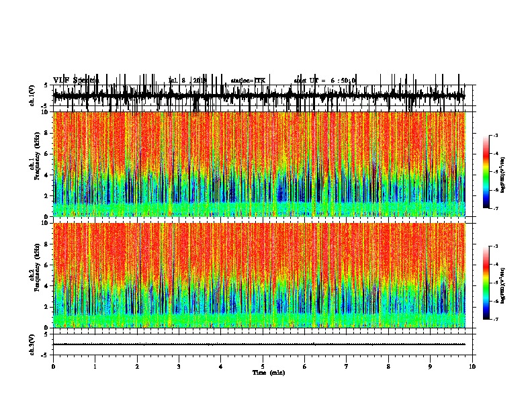The image size is (532, 411).
Task: Click the ch.2 spectrogram image panel
Action: [x=259, y=275]
